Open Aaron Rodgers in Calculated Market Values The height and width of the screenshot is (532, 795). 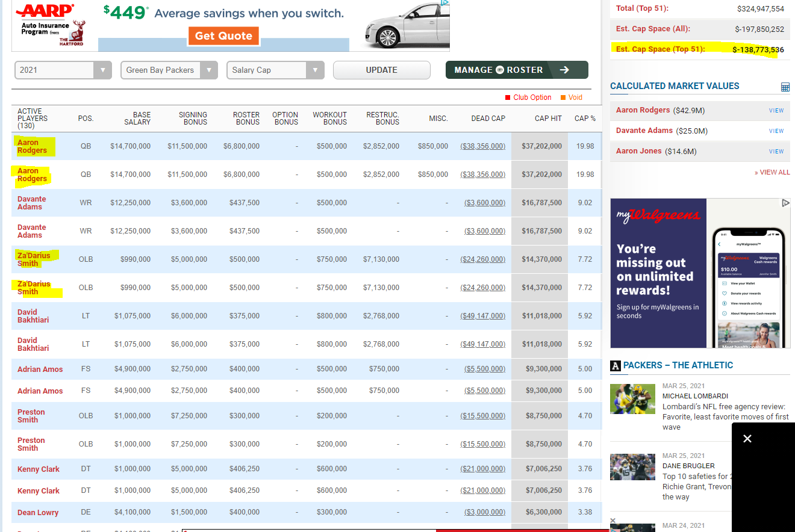[x=643, y=110]
